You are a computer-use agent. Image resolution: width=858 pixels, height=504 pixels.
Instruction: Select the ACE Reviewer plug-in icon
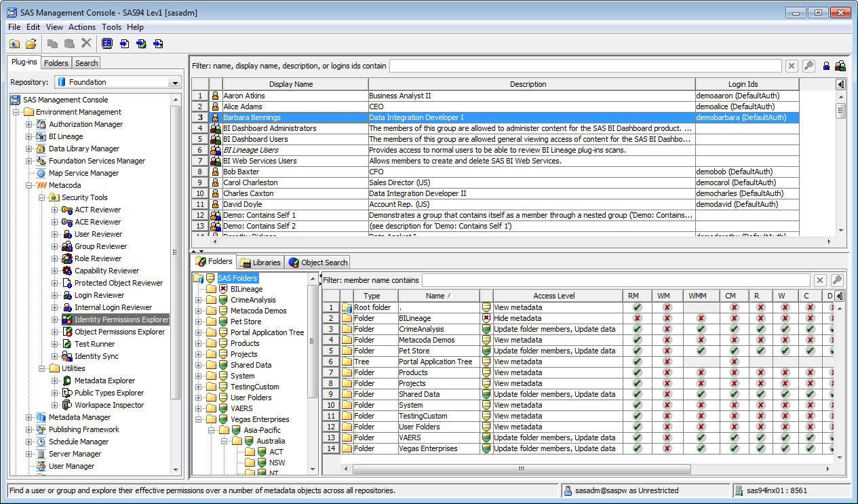[x=67, y=222]
